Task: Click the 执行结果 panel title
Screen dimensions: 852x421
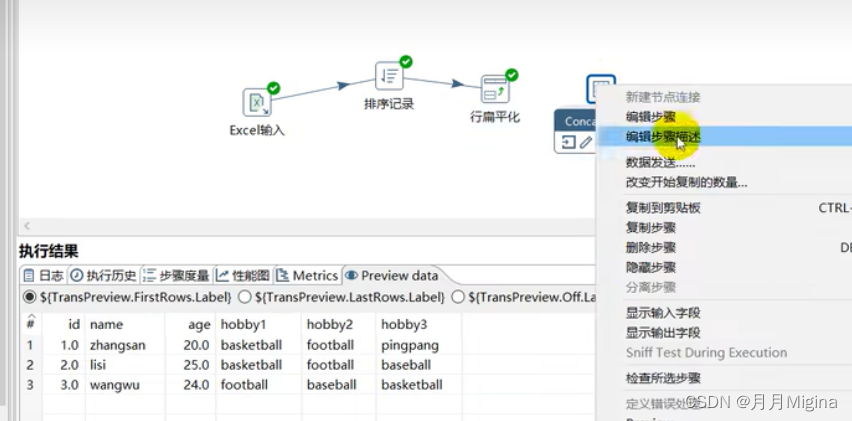Action: click(x=48, y=251)
